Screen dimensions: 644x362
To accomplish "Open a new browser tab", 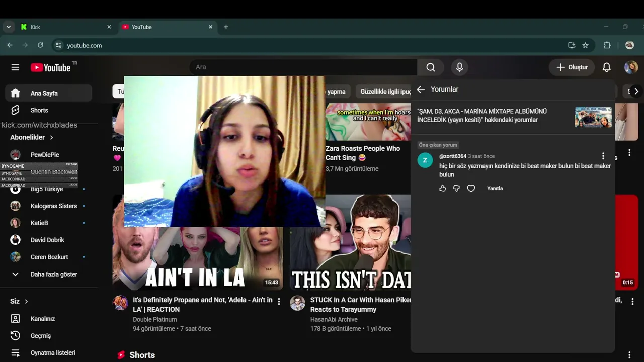I will pos(226,27).
